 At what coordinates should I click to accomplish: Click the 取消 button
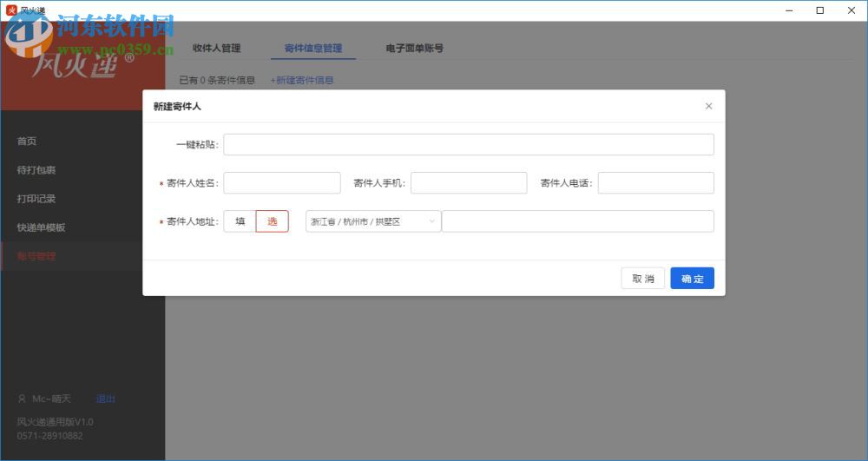coord(642,279)
